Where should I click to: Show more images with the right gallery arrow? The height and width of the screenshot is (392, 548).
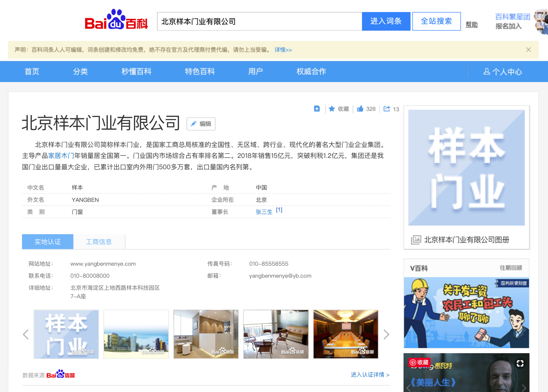tap(386, 334)
